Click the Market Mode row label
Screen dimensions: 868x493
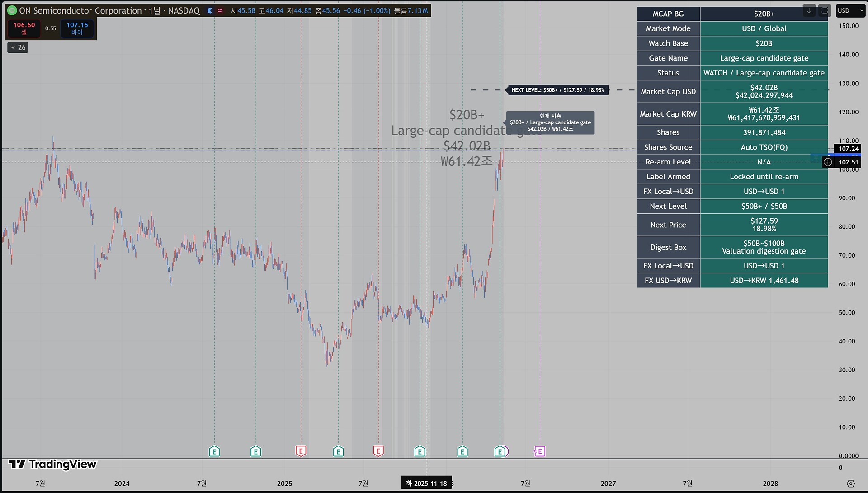[668, 28]
